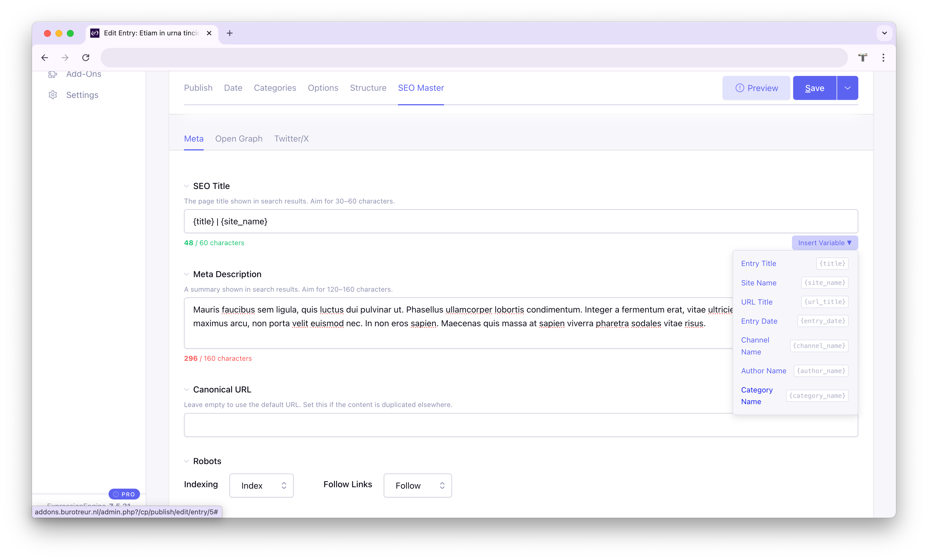928x560 pixels.
Task: Open the Follow Links dropdown
Action: click(417, 486)
